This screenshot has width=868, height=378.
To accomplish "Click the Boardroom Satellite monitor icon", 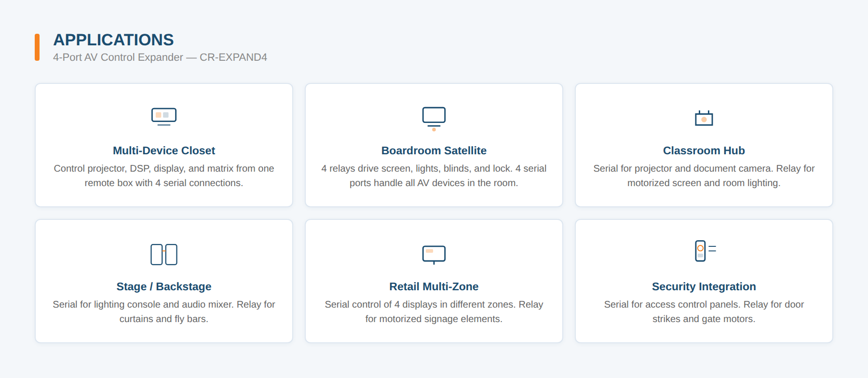I will tap(434, 119).
